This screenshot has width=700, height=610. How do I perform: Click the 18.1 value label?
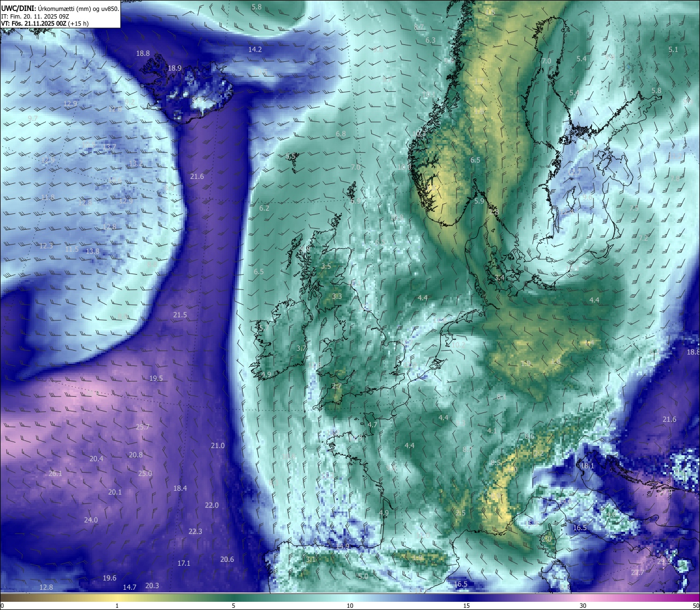[587, 466]
